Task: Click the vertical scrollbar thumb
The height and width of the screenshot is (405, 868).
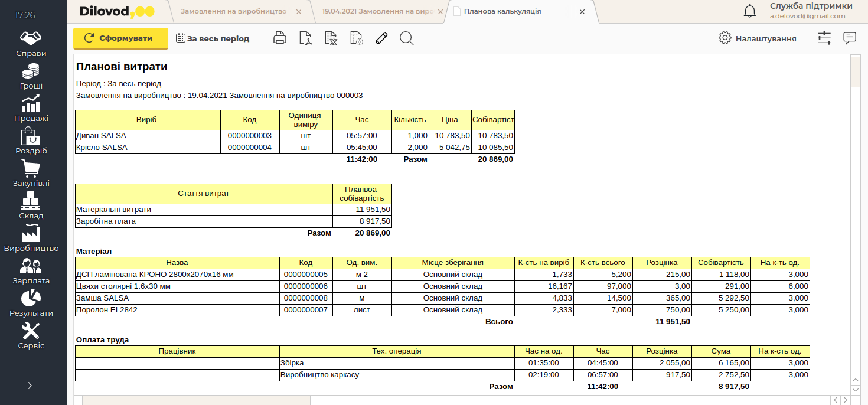Action: click(855, 71)
